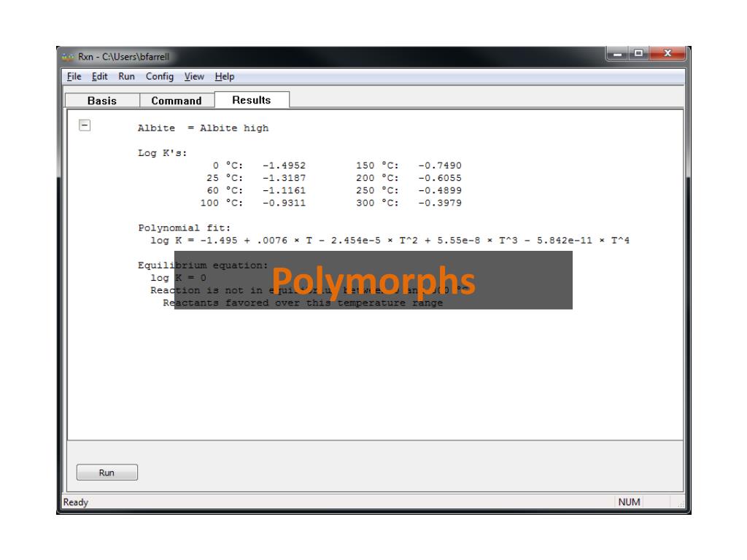The width and height of the screenshot is (747, 560).
Task: Select the Results tab
Action: coord(252,100)
